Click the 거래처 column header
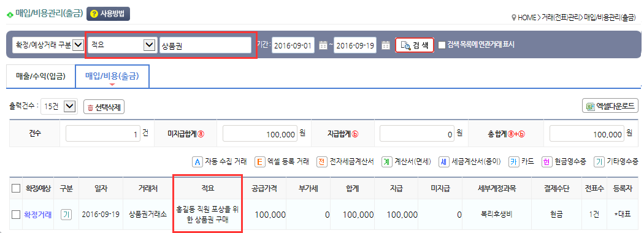This screenshot has width=644, height=233. click(147, 189)
